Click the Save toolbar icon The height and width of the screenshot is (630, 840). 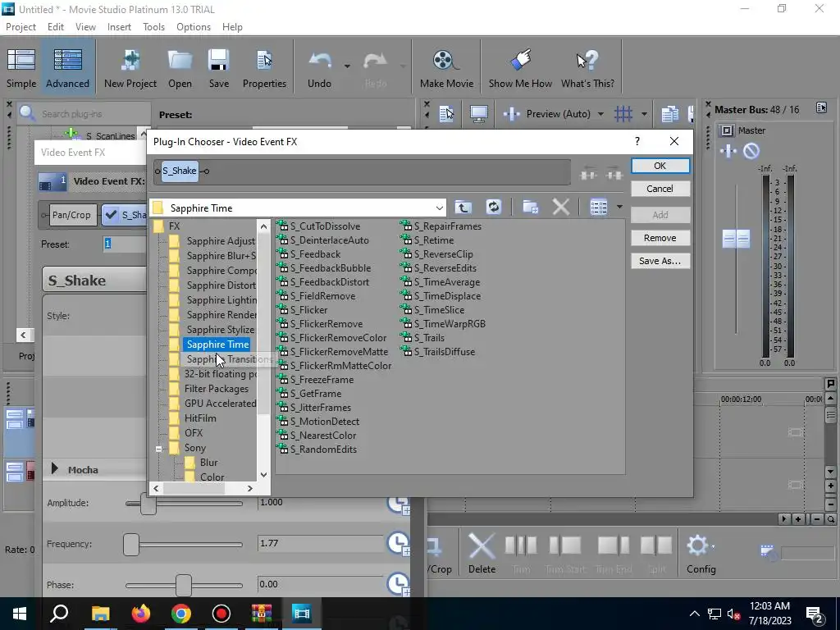[x=218, y=68]
